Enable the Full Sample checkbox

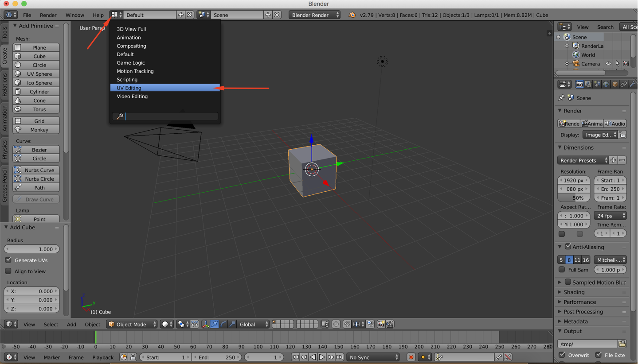[x=562, y=269]
